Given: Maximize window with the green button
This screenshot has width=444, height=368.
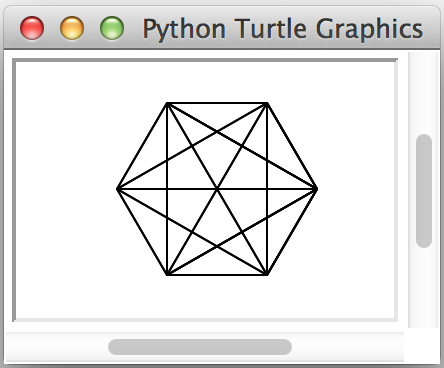Looking at the screenshot, I should [x=112, y=28].
